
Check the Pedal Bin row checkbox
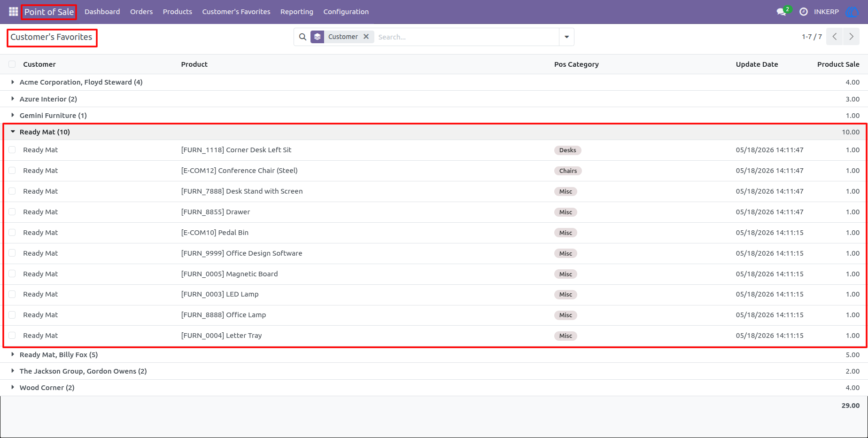pos(12,233)
